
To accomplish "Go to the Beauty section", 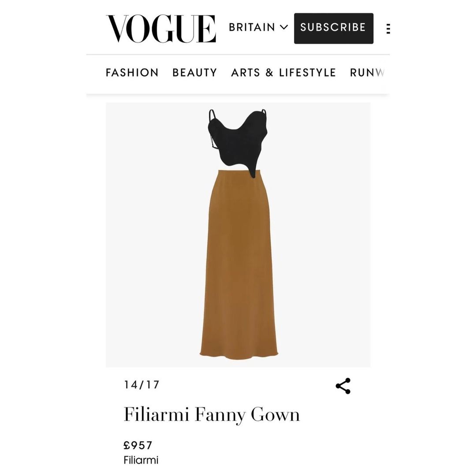I will coord(195,73).
